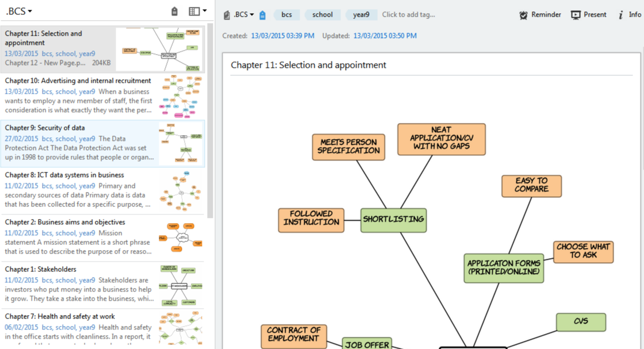Click the 'bcs' tag link in the Chapter 10 list row
Screen dimensions: 644x349
click(x=47, y=91)
